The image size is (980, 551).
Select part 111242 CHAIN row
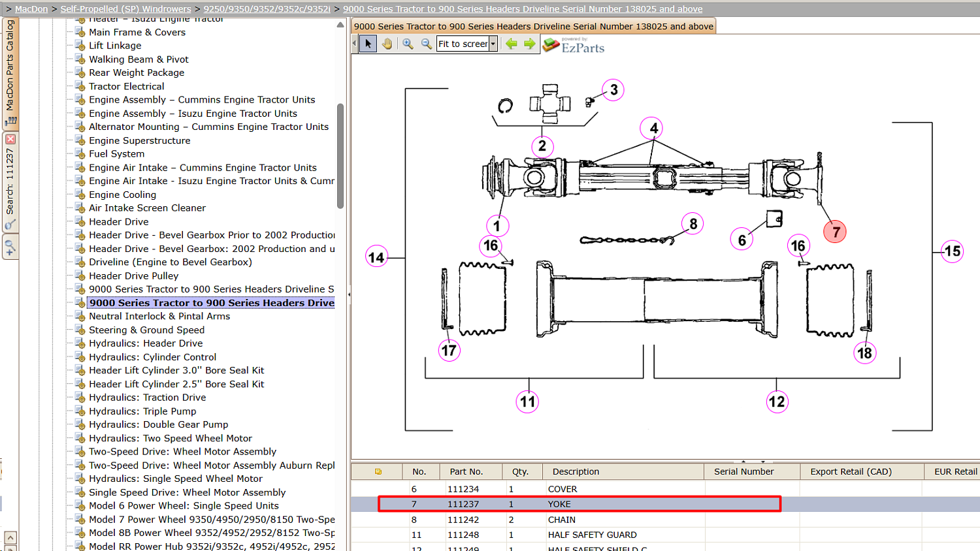[665, 520]
